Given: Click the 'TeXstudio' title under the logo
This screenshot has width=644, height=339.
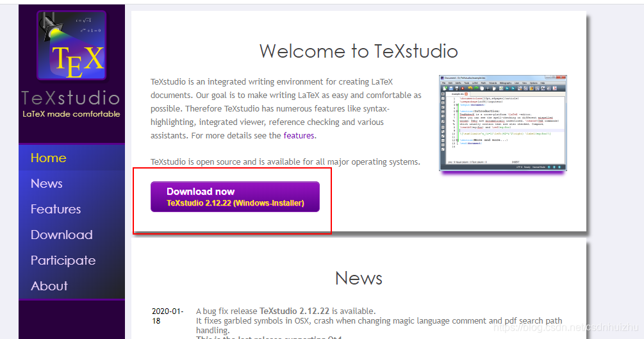Looking at the screenshot, I should [x=70, y=98].
